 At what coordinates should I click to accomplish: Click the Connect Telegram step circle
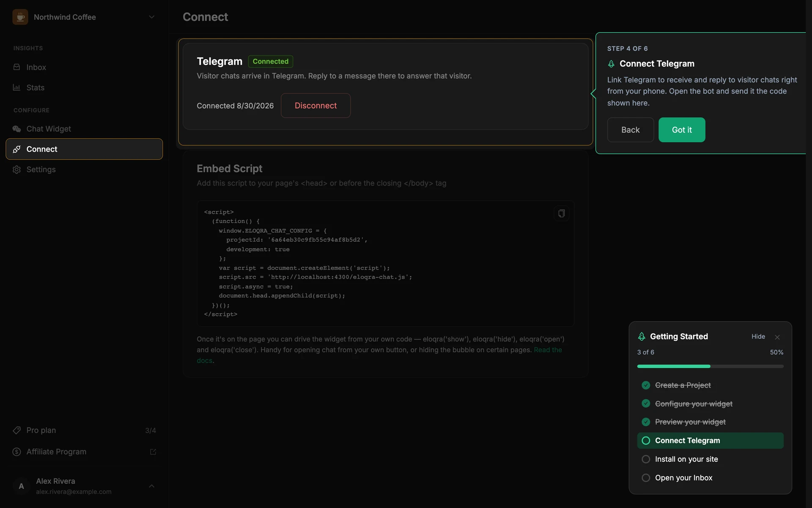pyautogui.click(x=646, y=441)
